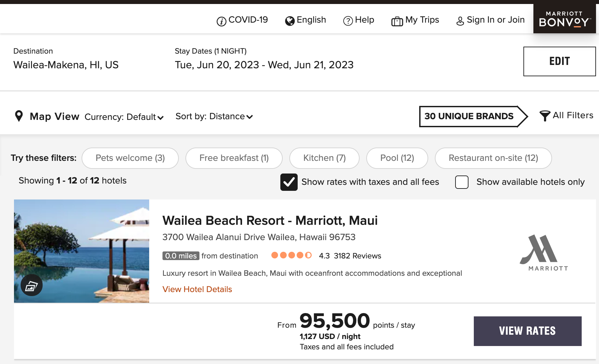Toggle the Pets welcome (3) filter

130,158
